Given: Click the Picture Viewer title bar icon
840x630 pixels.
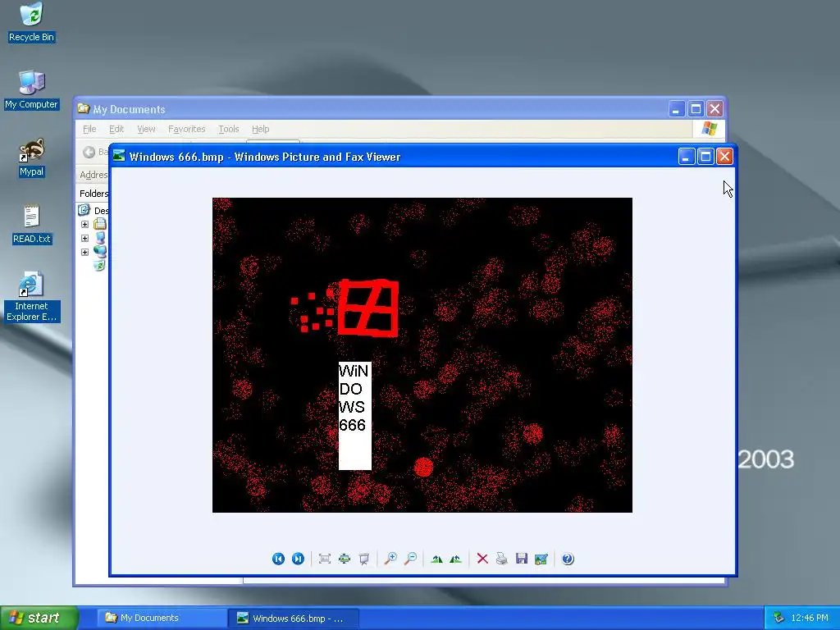Looking at the screenshot, I should (x=118, y=156).
